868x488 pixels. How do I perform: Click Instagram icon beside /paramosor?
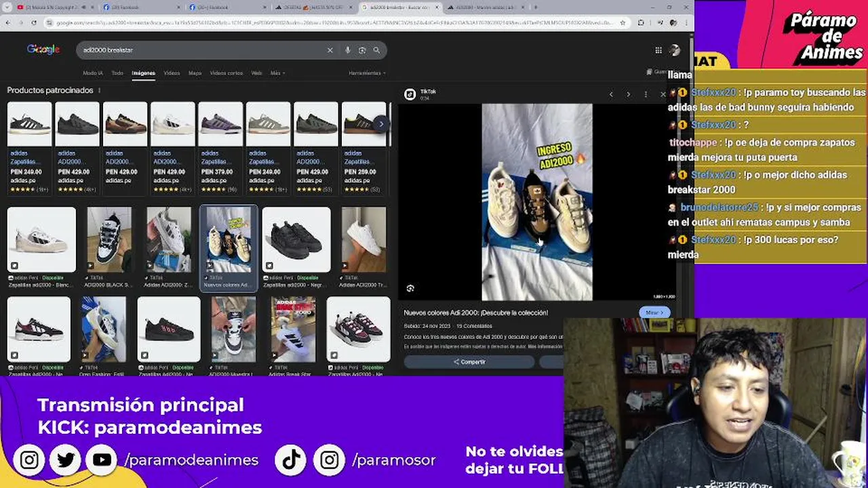pyautogui.click(x=329, y=460)
